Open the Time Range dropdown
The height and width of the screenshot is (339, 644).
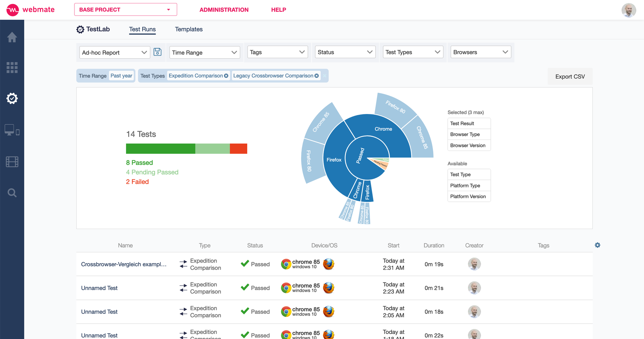pos(205,52)
